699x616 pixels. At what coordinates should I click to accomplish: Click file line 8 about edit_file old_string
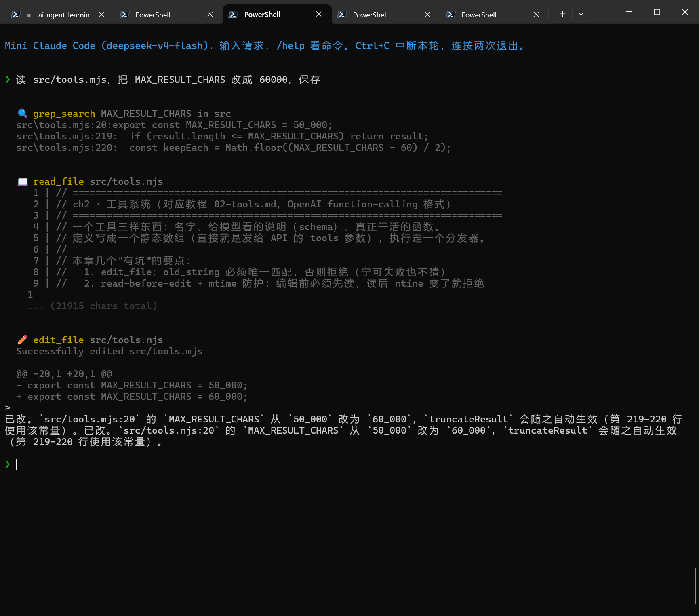(239, 272)
